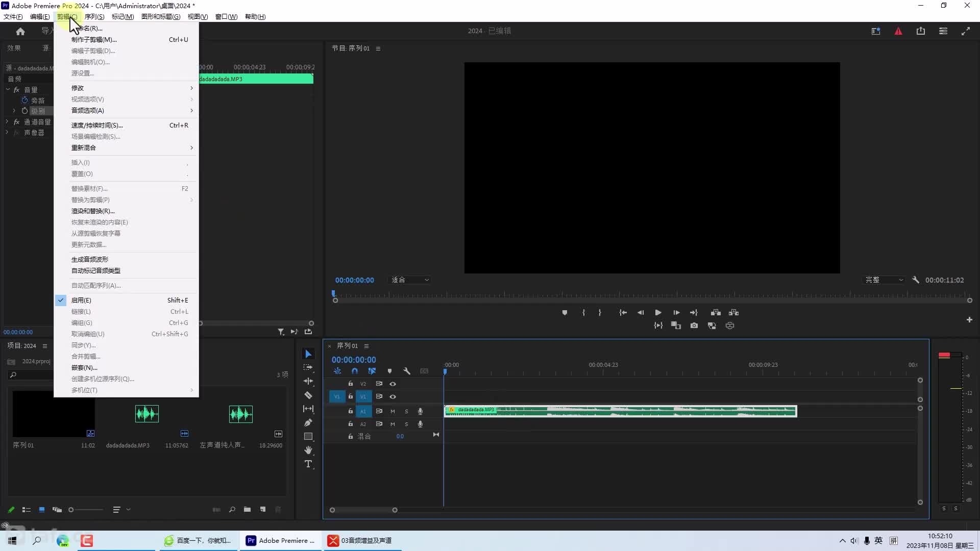Click the red warning alert icon

point(898,31)
